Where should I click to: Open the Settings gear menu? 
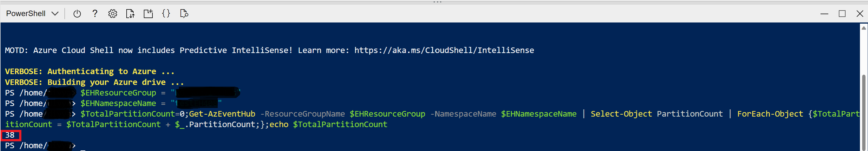112,14
